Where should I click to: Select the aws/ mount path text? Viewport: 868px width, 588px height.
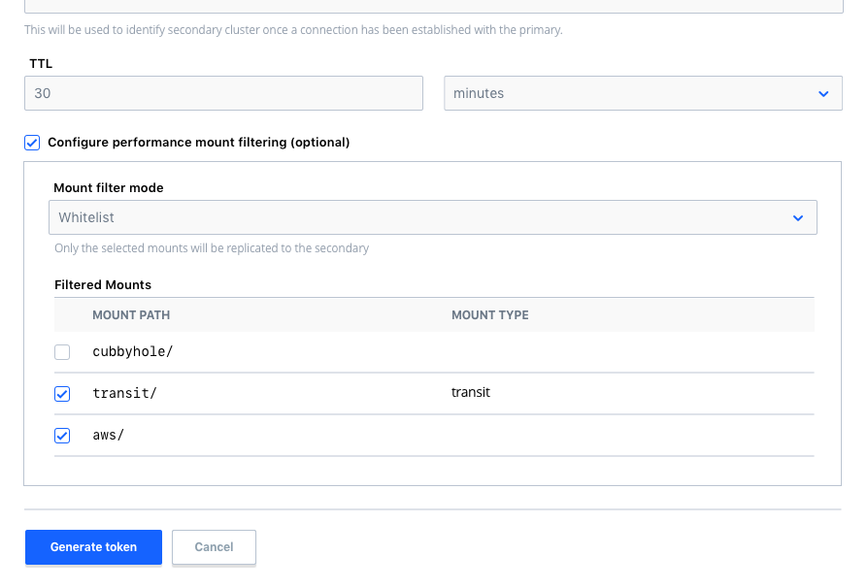pyautogui.click(x=109, y=436)
